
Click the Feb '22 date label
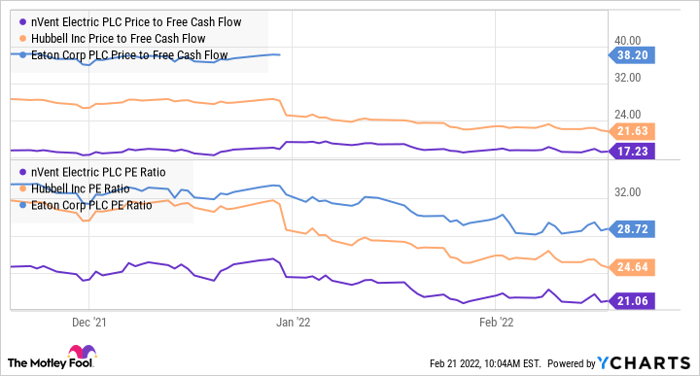[x=496, y=322]
